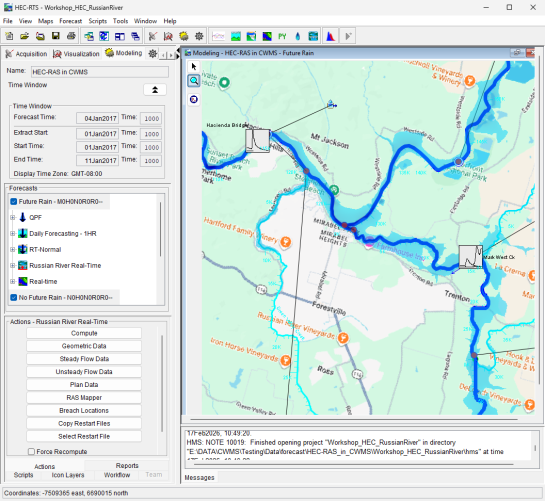545x501 pixels.
Task: Expand the Russian River Real-Time node
Action: tap(13, 266)
